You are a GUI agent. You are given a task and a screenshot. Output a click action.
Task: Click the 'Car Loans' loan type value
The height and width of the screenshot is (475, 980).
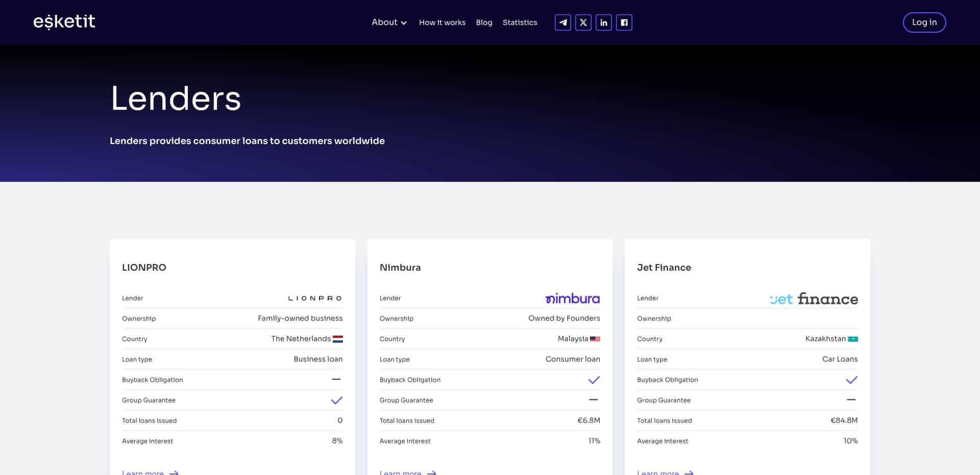click(x=840, y=359)
